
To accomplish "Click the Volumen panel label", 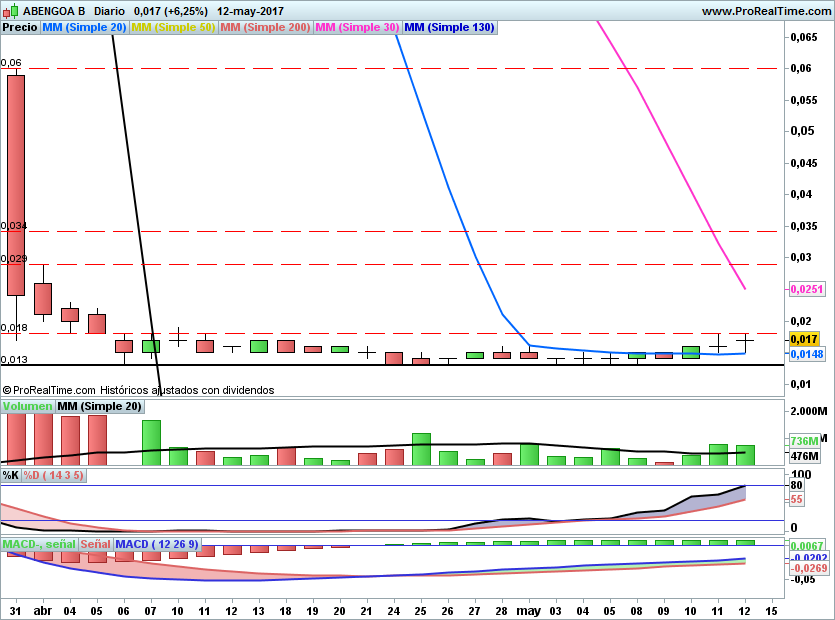I will pyautogui.click(x=27, y=406).
